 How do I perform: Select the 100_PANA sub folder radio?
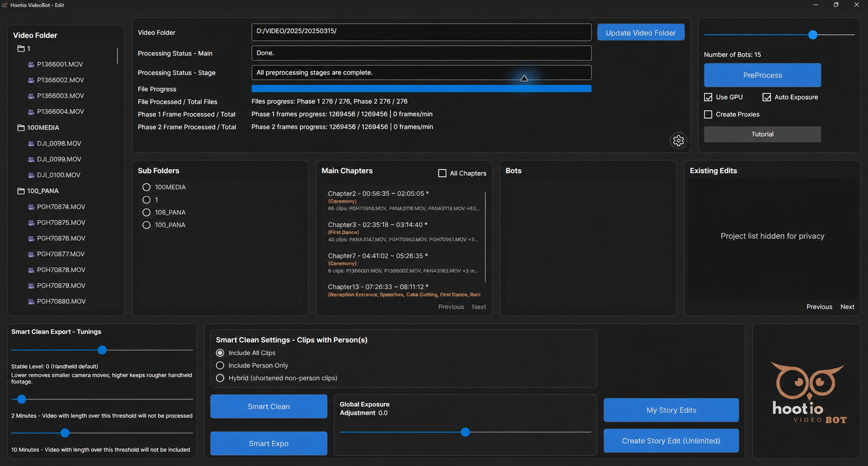tap(146, 225)
